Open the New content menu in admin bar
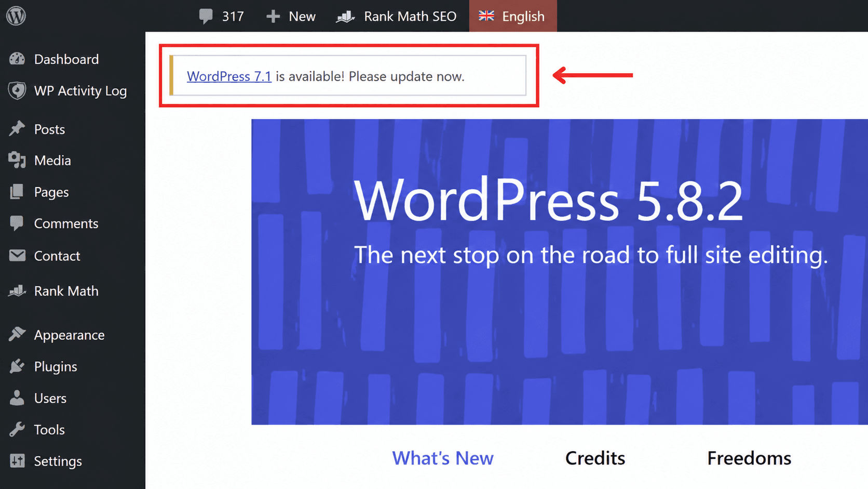The width and height of the screenshot is (868, 489). [302, 17]
